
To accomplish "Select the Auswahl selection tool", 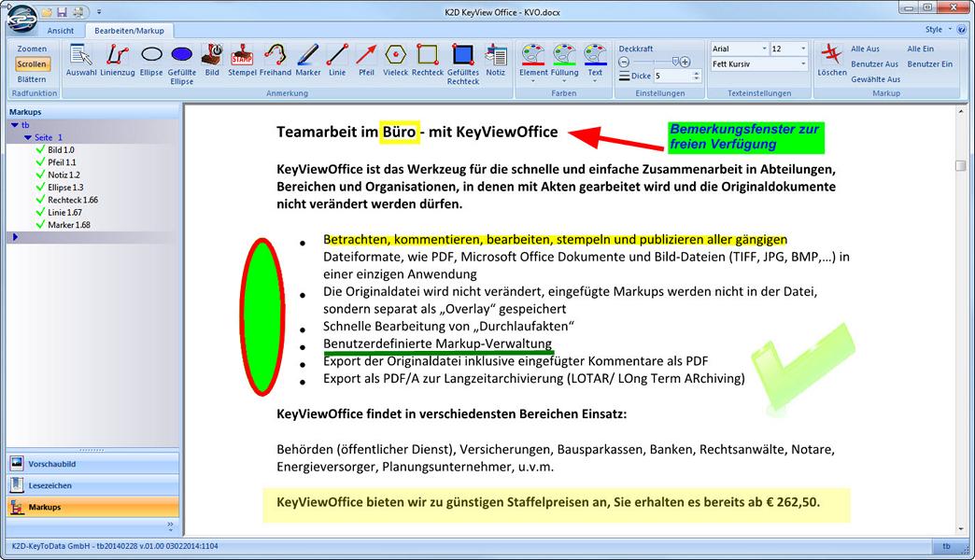I will [x=81, y=61].
